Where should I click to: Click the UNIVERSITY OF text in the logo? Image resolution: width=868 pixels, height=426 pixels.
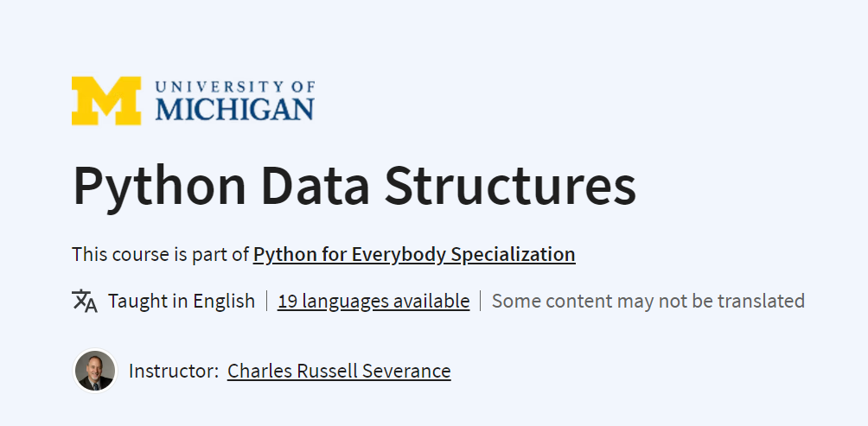[x=235, y=86]
